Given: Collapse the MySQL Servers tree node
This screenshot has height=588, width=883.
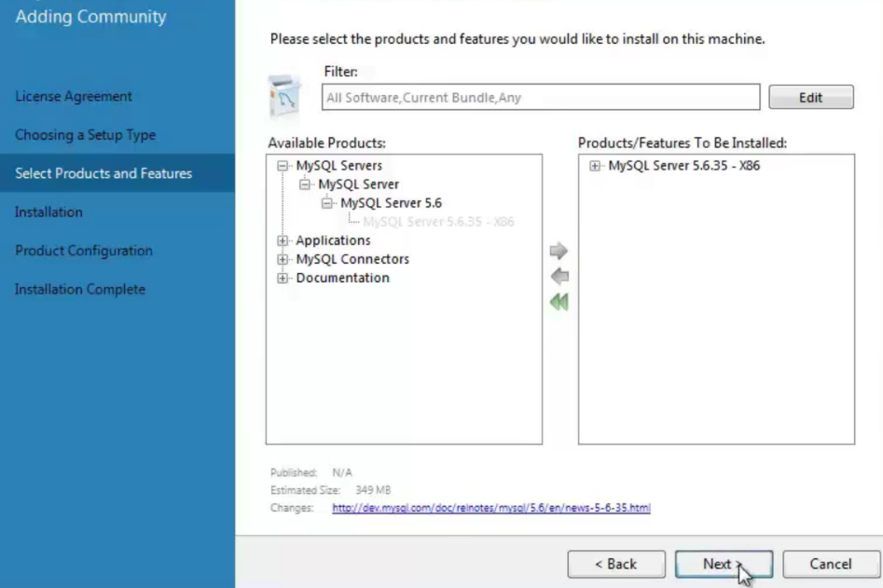Looking at the screenshot, I should [283, 166].
